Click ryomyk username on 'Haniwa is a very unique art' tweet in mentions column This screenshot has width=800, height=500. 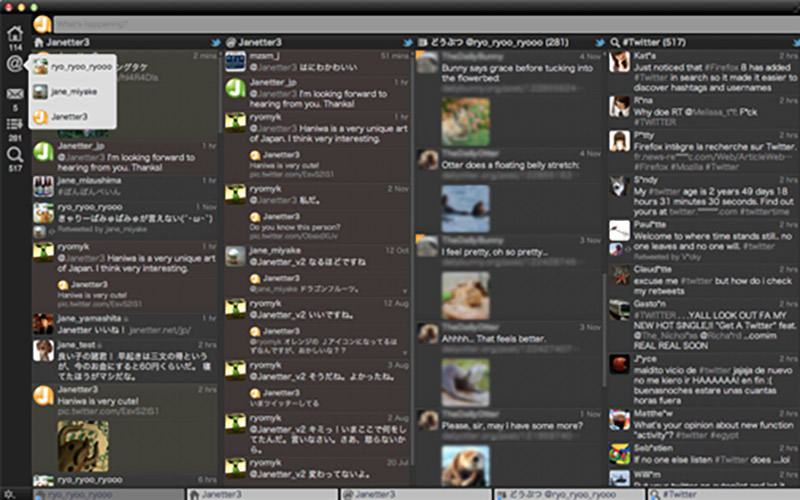click(265, 117)
